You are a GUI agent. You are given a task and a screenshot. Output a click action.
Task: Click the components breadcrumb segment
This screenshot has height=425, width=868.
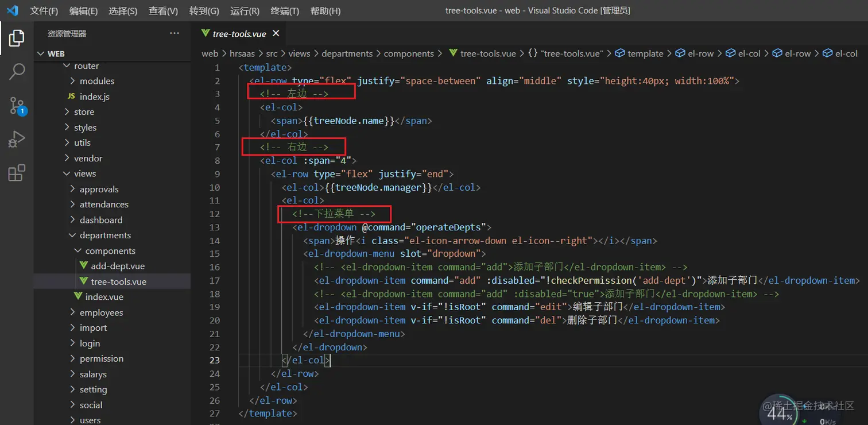click(409, 53)
